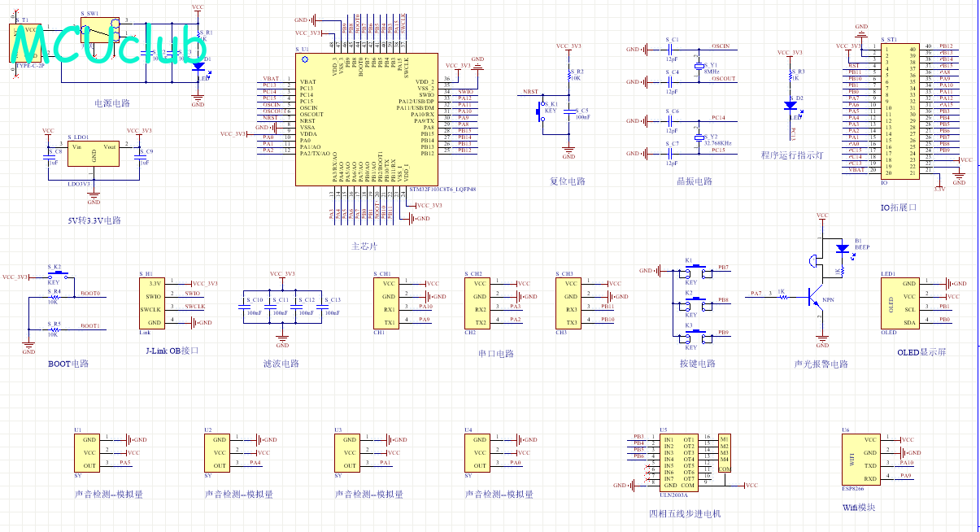Image resolution: width=980 pixels, height=532 pixels.
Task: Select the S_CH1 serial header block
Action: 386,303
